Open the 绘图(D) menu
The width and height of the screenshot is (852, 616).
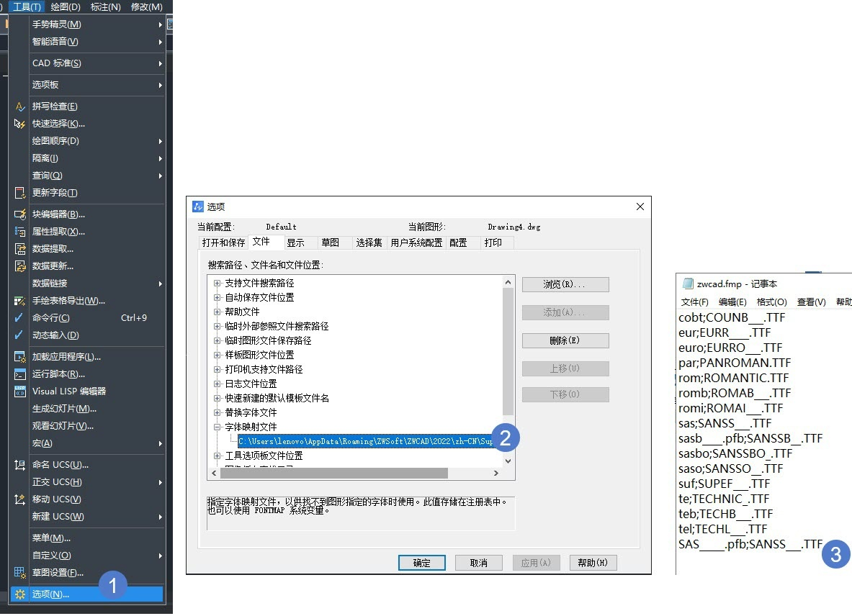pyautogui.click(x=66, y=7)
